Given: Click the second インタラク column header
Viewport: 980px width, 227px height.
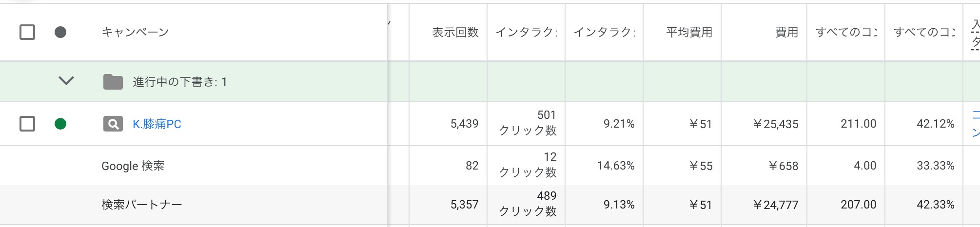Looking at the screenshot, I should click(604, 33).
